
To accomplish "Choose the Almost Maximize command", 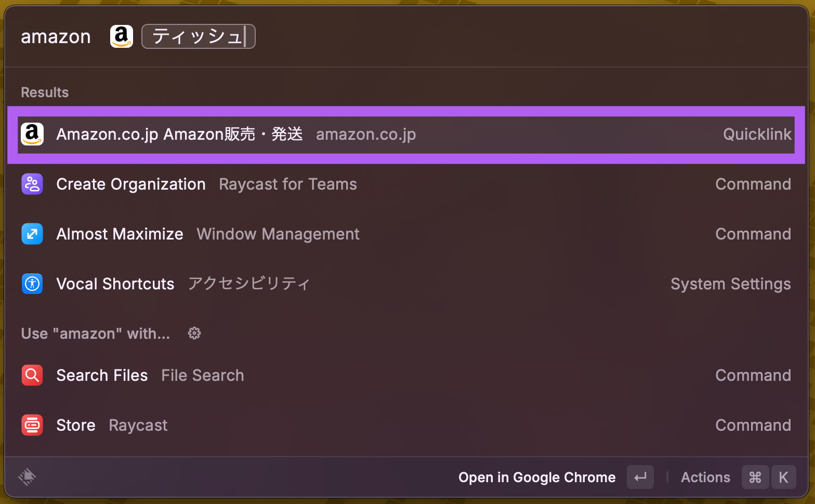I will (x=406, y=234).
